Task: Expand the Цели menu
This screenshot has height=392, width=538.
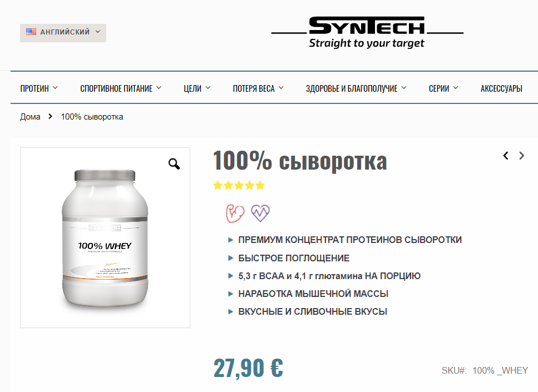Action: pos(197,88)
